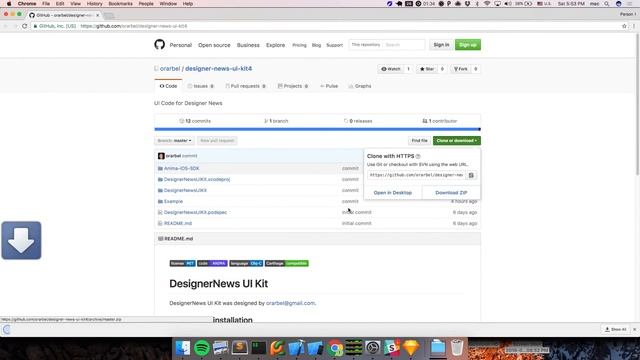640x360 pixels.
Task: Open the History menu
Action: [94, 4]
